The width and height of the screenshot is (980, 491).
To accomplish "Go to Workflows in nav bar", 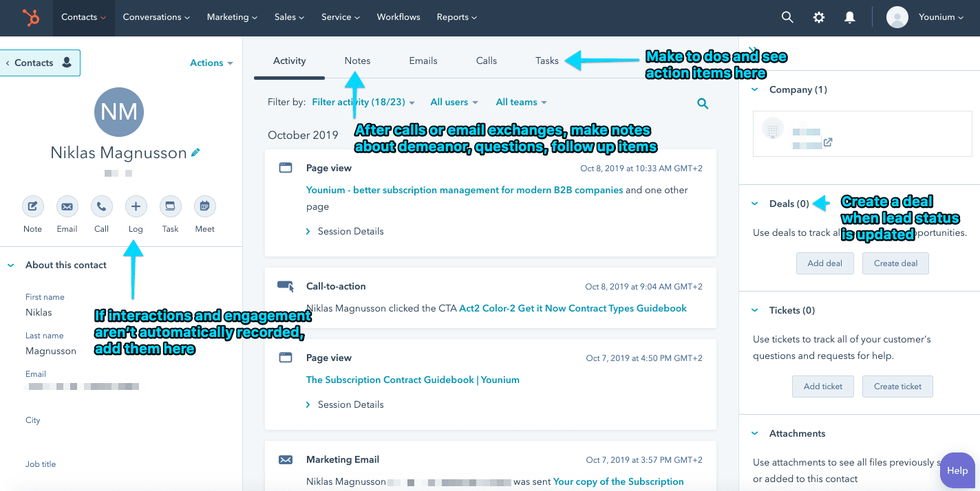I will click(398, 17).
